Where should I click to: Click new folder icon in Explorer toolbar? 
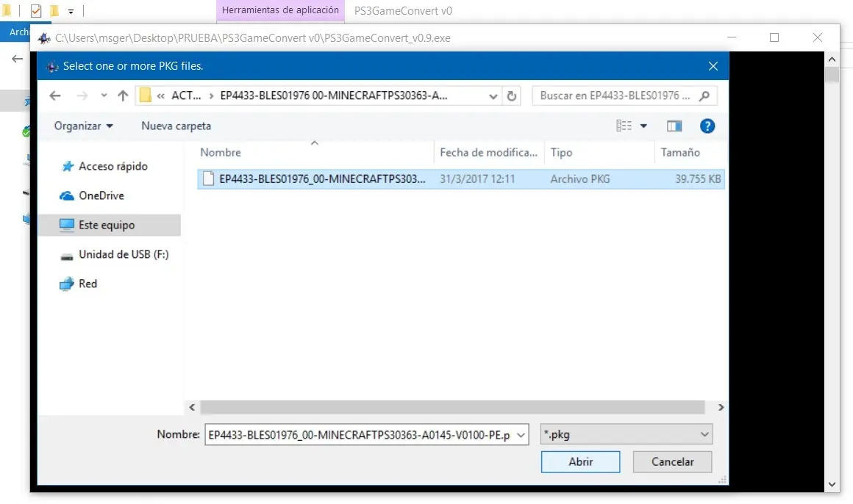(x=54, y=10)
